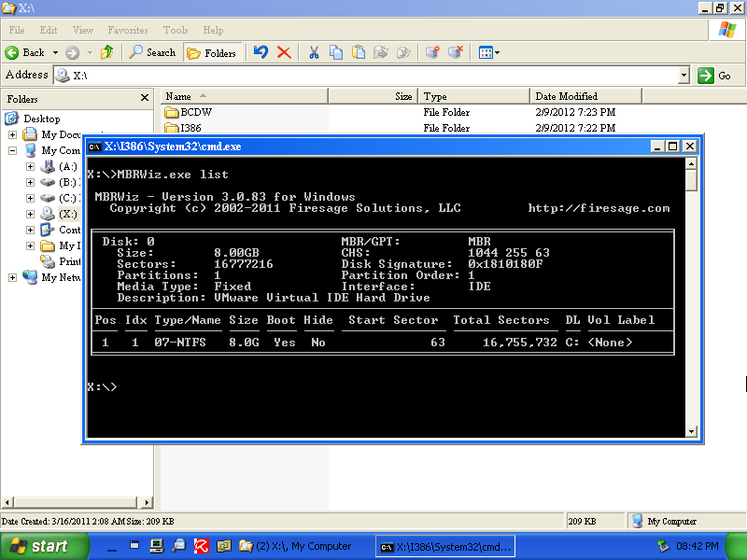Click the red Delete icon in the toolbar
The width and height of the screenshot is (747, 560).
pos(284,52)
